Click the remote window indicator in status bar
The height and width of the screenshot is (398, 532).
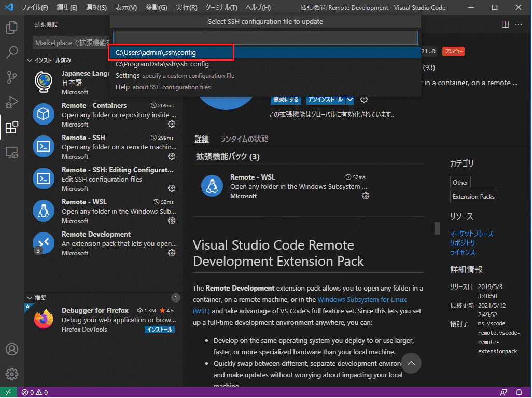pyautogui.click(x=8, y=392)
